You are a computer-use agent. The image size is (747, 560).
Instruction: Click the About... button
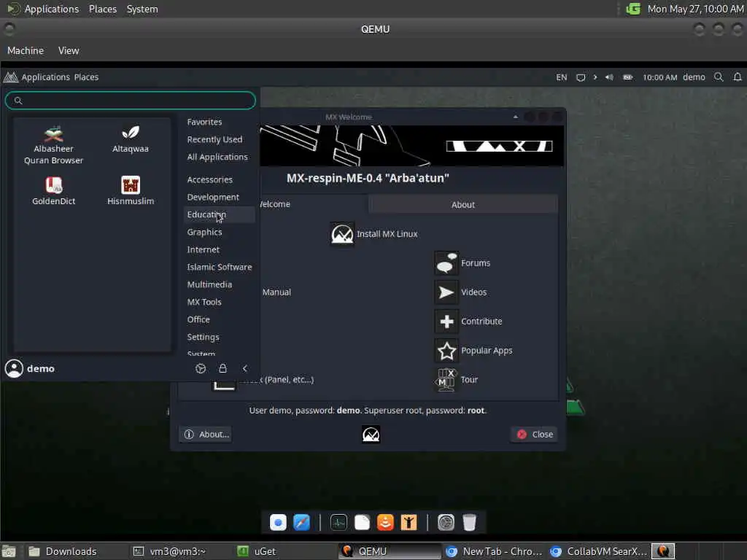click(206, 434)
